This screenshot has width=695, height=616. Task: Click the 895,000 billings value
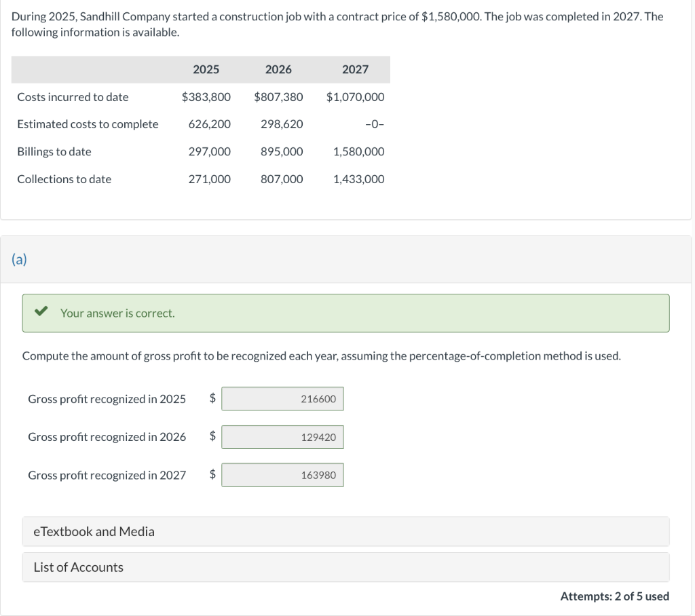coord(282,151)
